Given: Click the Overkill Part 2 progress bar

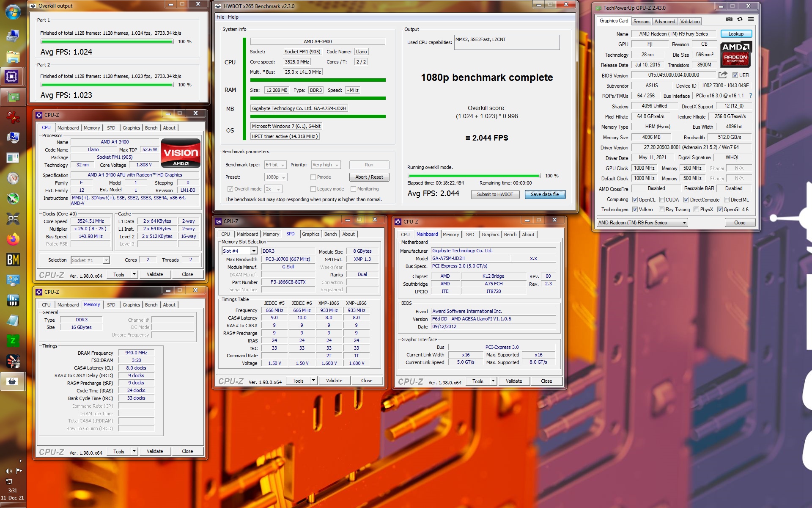Looking at the screenshot, I should 107,85.
